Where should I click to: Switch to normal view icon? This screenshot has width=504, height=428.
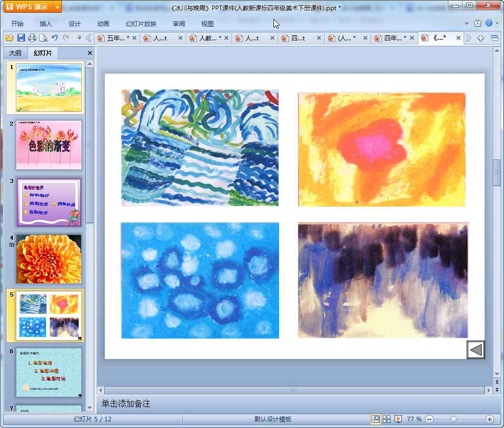click(375, 419)
